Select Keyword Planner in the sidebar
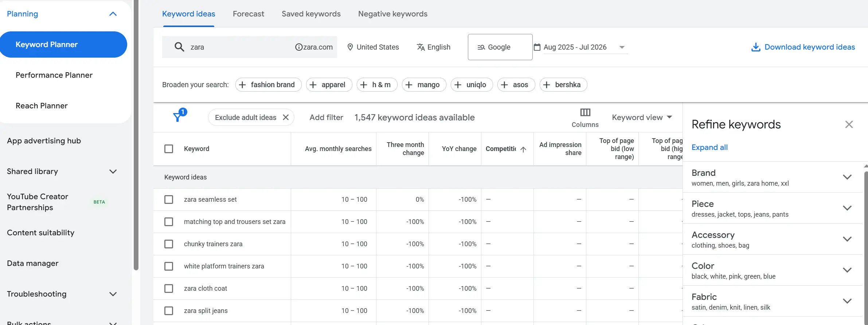The width and height of the screenshot is (868, 325). coord(63,45)
